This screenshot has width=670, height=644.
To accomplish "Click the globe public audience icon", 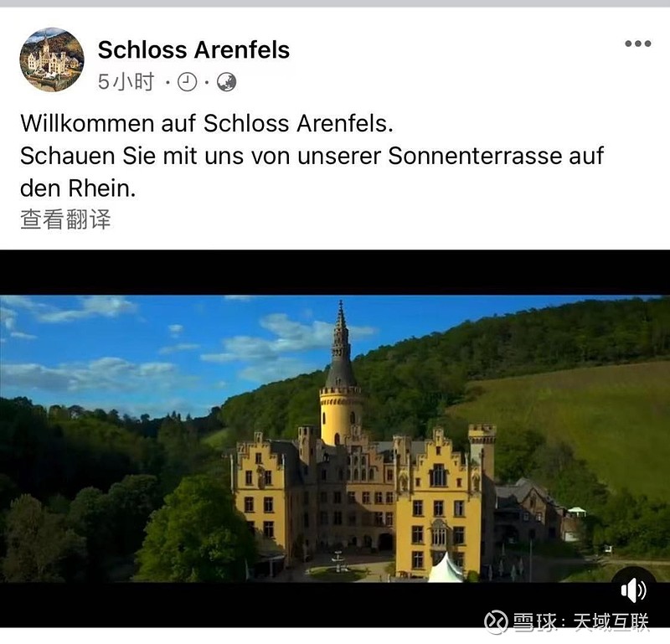I will tap(226, 82).
